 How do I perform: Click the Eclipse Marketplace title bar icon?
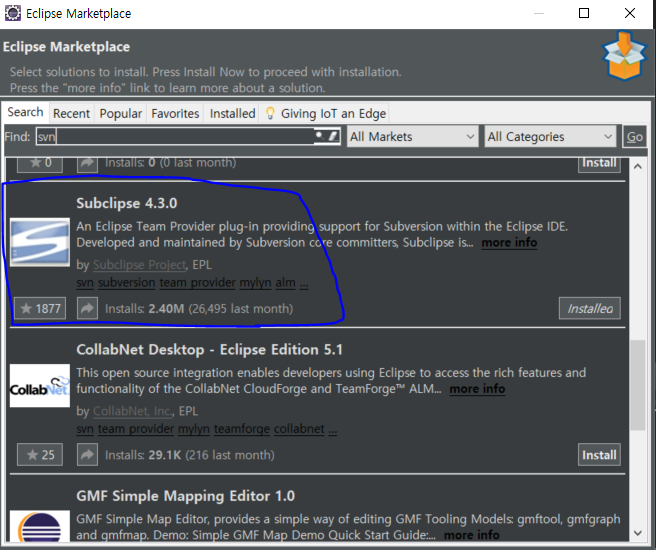13,13
